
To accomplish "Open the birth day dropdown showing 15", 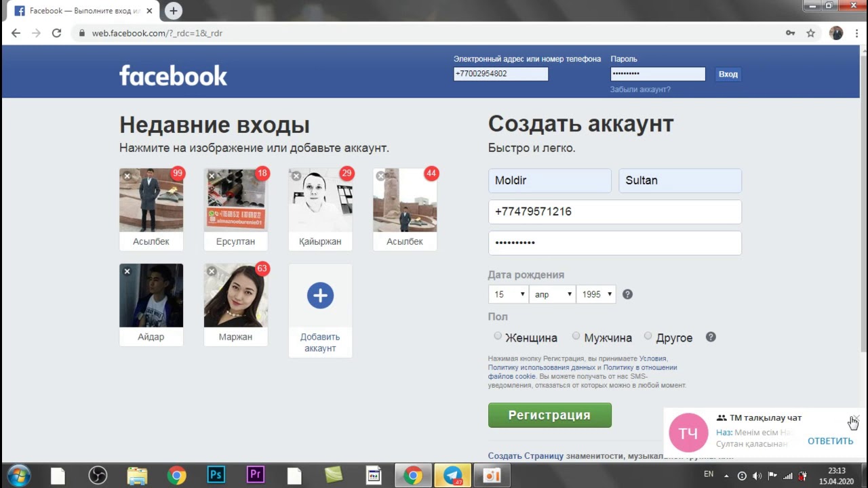I will tap(508, 294).
